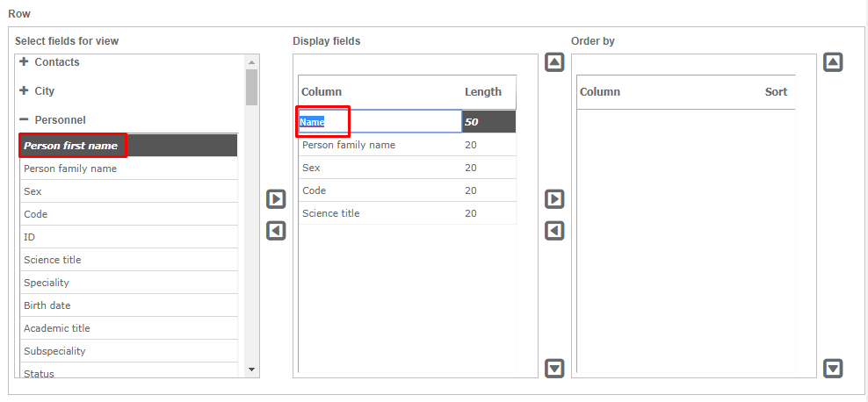
Task: Select Person family name in field list
Action: (x=70, y=169)
